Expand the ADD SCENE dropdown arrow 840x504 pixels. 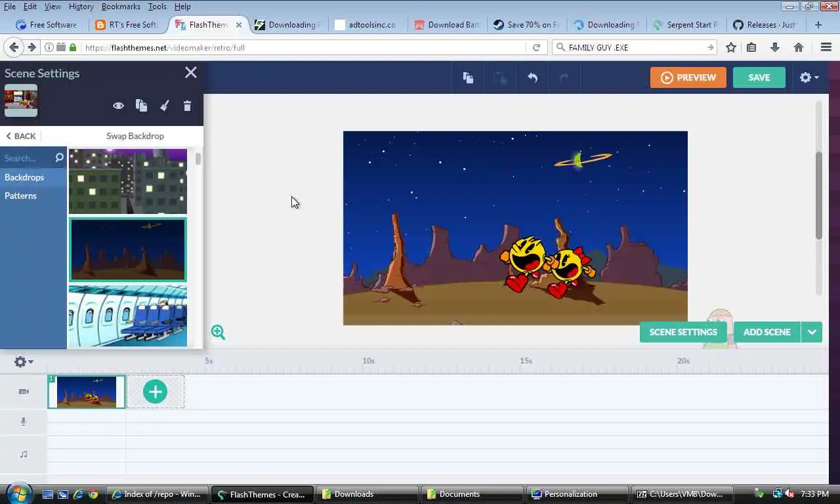812,332
